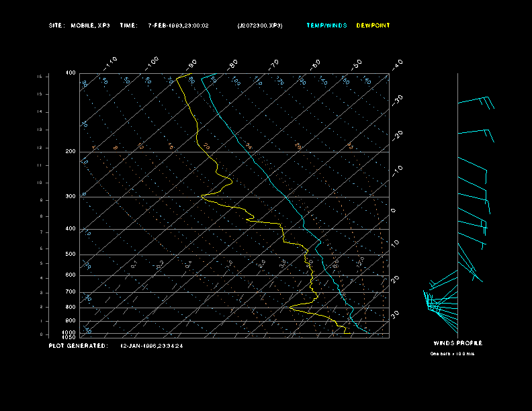The image size is (532, 411).
Task: Click the -80 isotherm label on top
Action: pos(232,64)
